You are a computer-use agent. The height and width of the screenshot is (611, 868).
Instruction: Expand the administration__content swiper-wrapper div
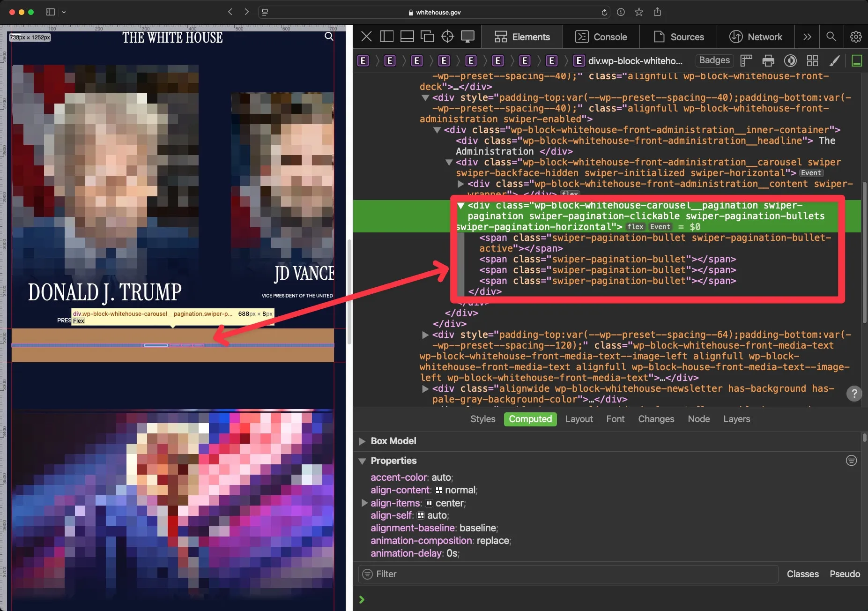coord(460,184)
